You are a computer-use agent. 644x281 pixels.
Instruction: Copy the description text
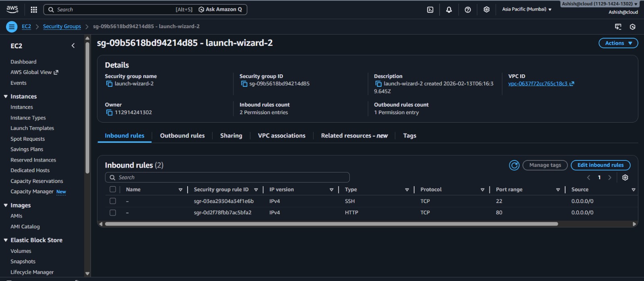(x=378, y=84)
